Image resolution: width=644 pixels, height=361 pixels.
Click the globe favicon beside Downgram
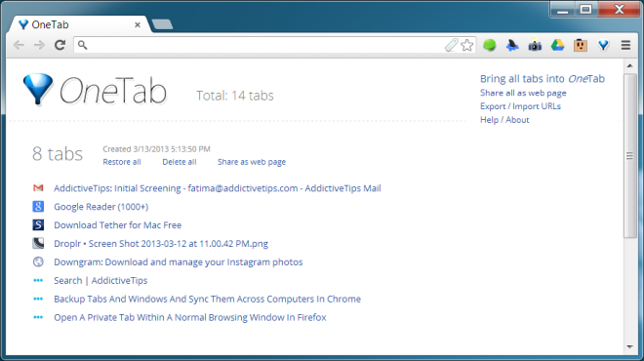38,261
